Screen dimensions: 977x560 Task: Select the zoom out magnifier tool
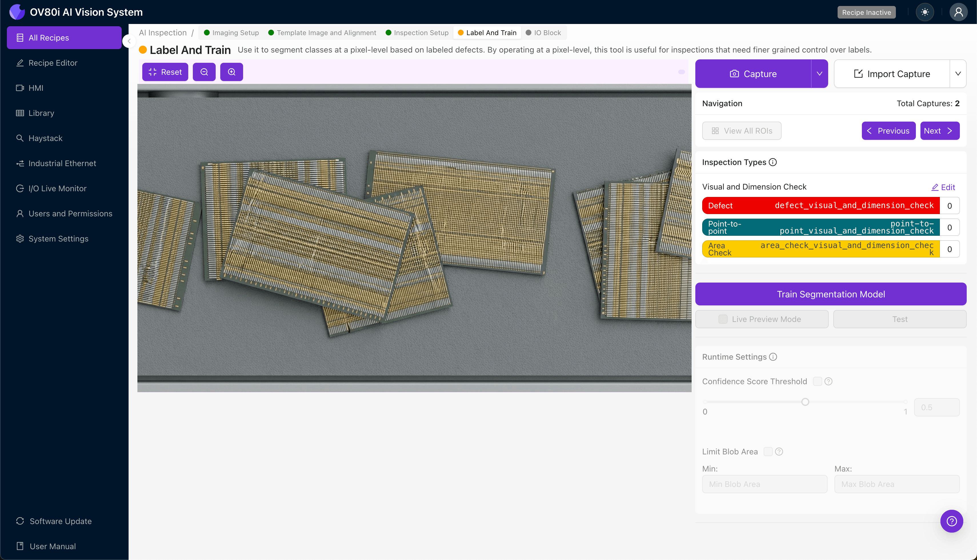204,72
